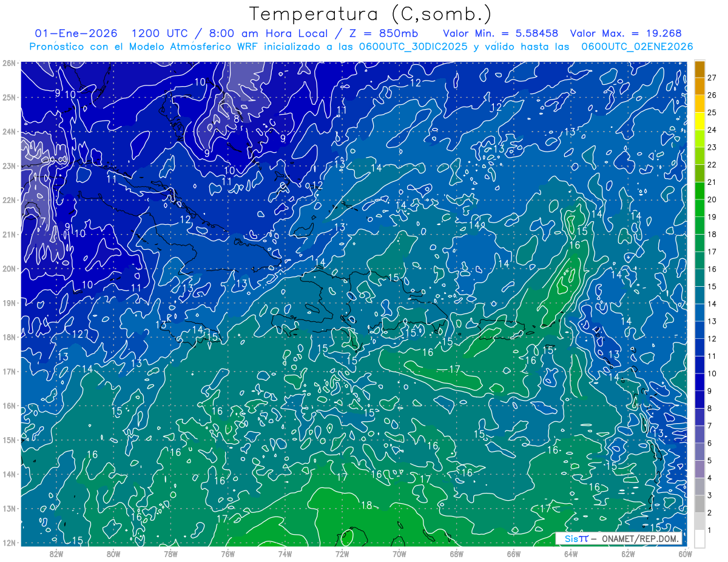
Task: Click the bright green swatch between 19 and 20
Action: 699,209
